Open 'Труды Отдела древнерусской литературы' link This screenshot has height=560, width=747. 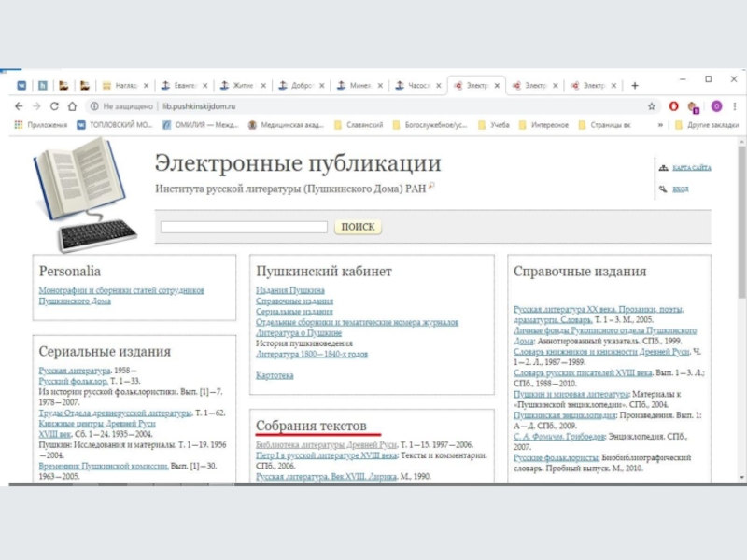115,413
